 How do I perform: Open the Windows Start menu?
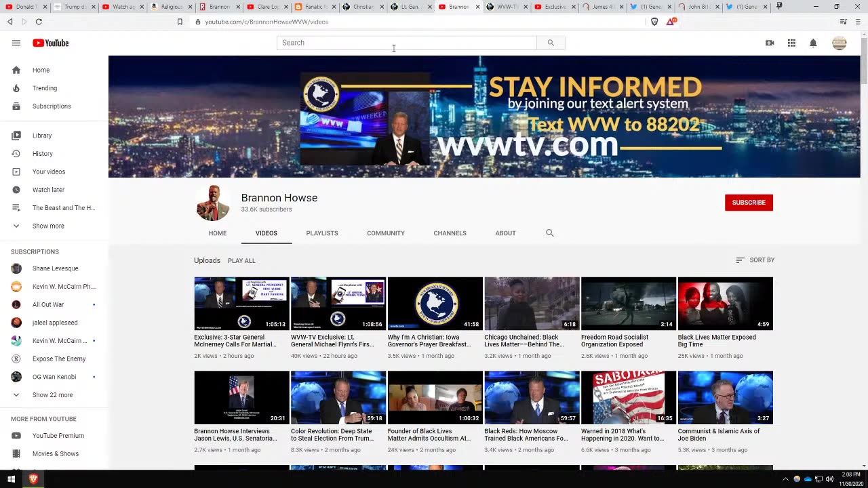pos(11,479)
